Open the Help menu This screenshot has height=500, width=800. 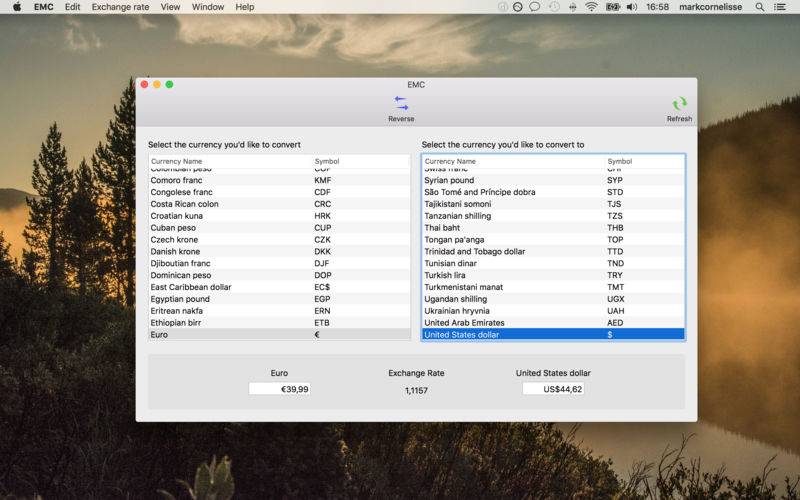244,7
